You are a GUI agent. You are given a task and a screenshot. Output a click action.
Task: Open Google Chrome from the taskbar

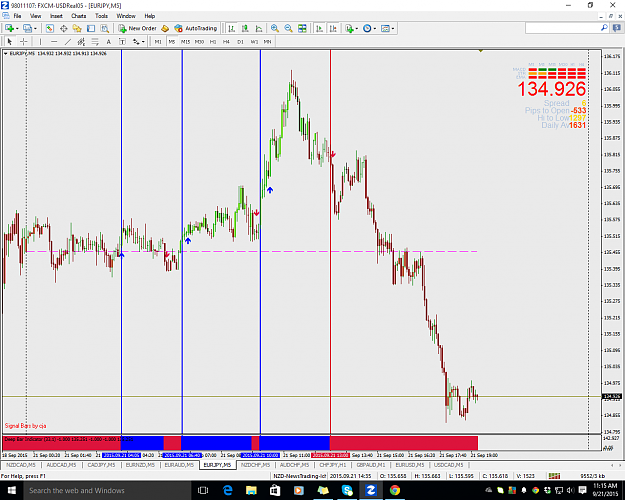pos(395,490)
